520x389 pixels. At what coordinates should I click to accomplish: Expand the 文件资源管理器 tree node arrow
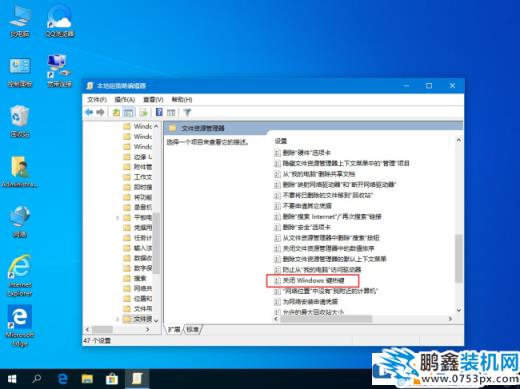[117, 319]
